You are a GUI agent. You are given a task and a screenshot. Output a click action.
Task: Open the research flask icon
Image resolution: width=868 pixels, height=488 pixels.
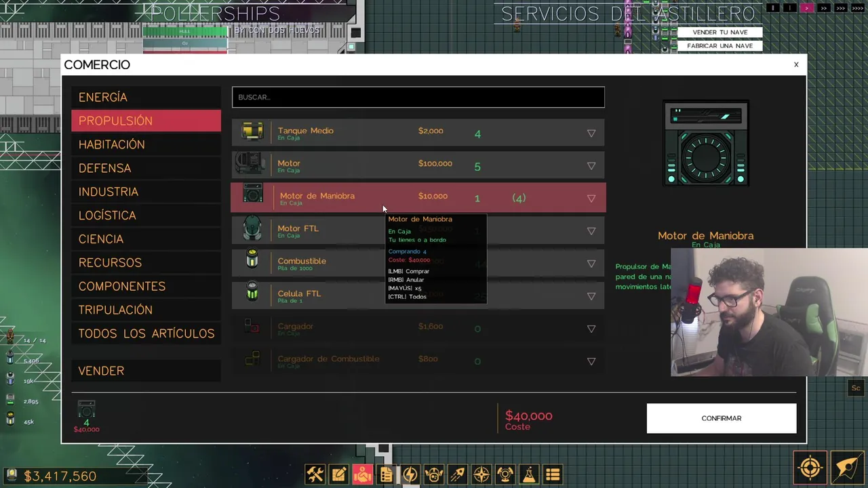[x=528, y=474]
